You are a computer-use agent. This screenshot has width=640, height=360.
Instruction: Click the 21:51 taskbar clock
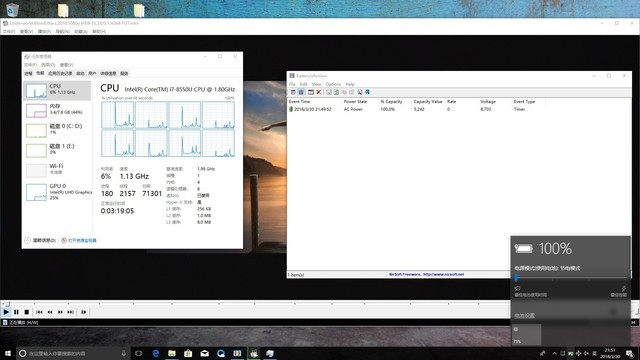point(610,353)
